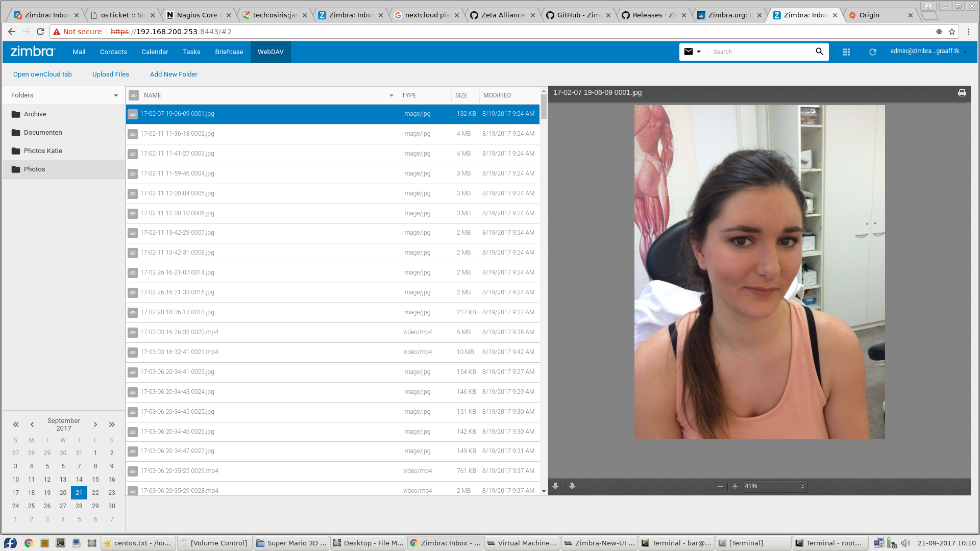This screenshot has height=551, width=980.
Task: Click the zoom in plus button
Action: point(735,486)
